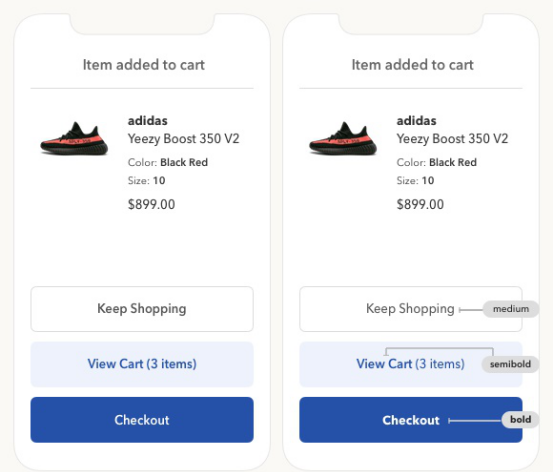Click Yeezy Boost 350 V2 title, left mockup
The height and width of the screenshot is (472, 554).
(183, 139)
